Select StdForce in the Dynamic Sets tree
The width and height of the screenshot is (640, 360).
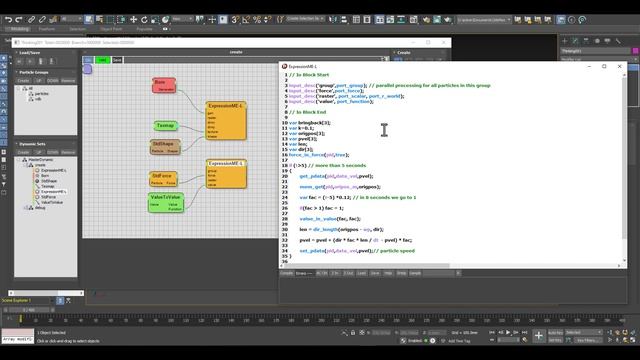click(x=48, y=197)
